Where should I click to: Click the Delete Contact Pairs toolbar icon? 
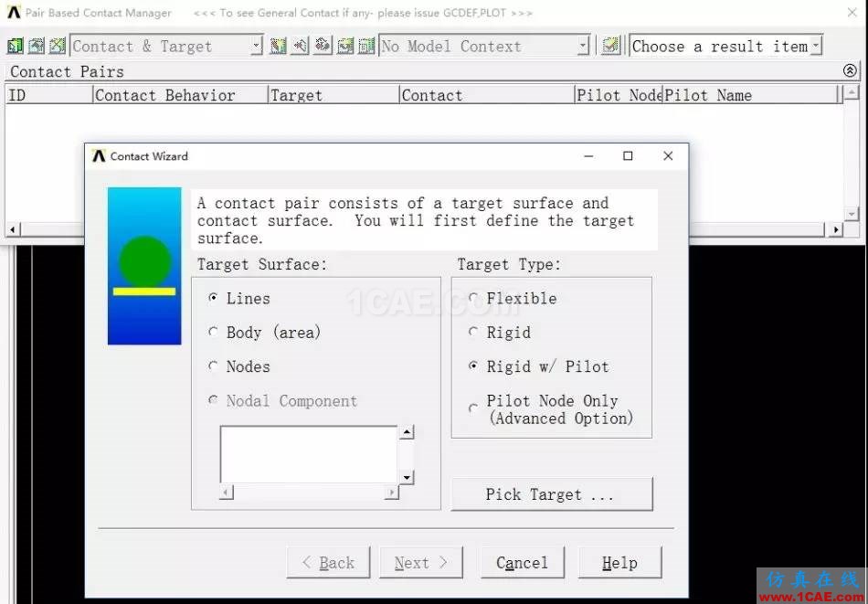pos(57,46)
